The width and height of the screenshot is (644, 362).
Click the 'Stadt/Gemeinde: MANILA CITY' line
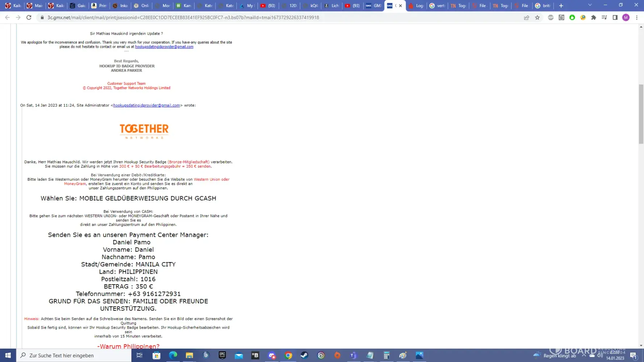(128, 264)
